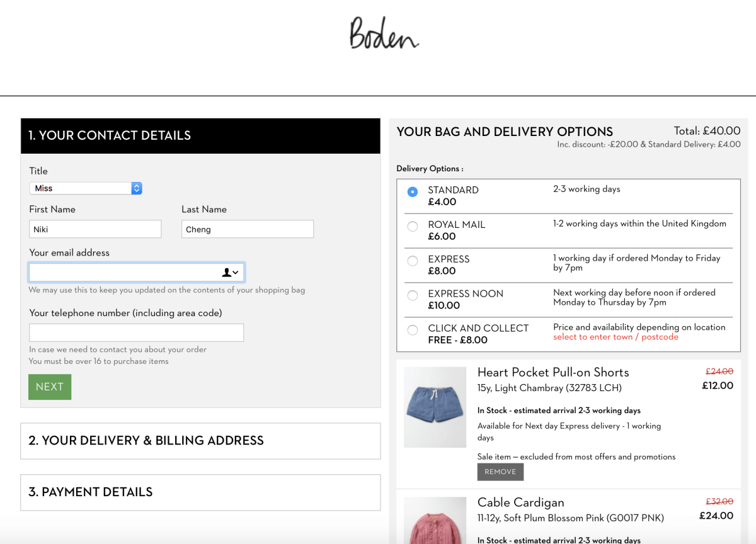This screenshot has height=544, width=756.
Task: Click the blue shorts product thumbnail
Action: (435, 407)
